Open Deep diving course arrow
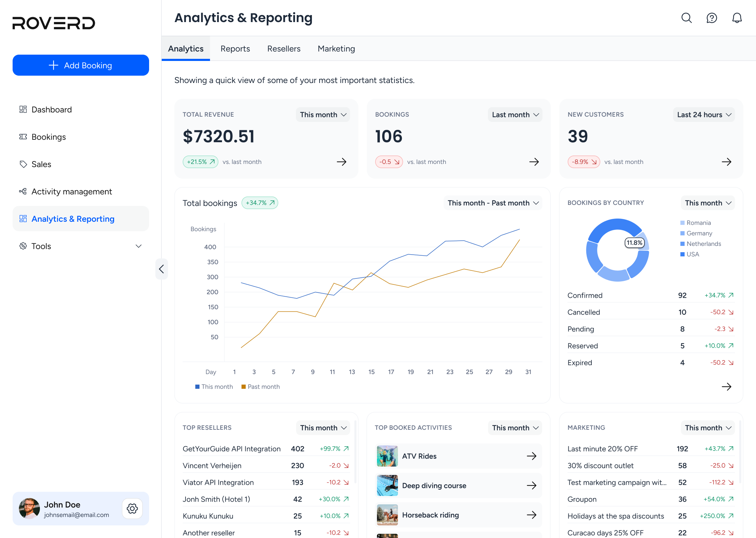Screen dimensions: 756x538 click(x=531, y=485)
